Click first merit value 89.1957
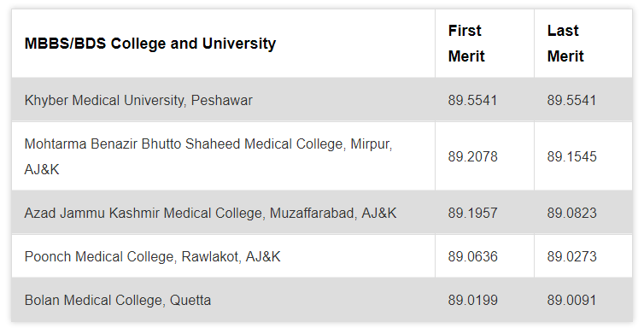 472,213
